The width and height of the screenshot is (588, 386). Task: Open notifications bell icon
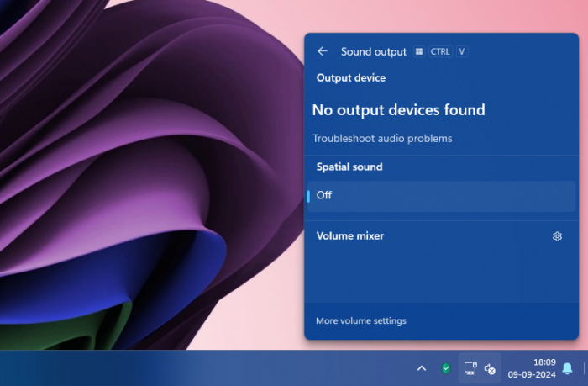(567, 368)
